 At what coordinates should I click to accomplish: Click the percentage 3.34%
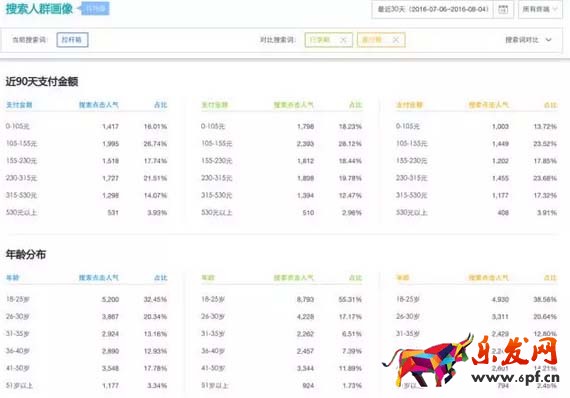pyautogui.click(x=157, y=385)
